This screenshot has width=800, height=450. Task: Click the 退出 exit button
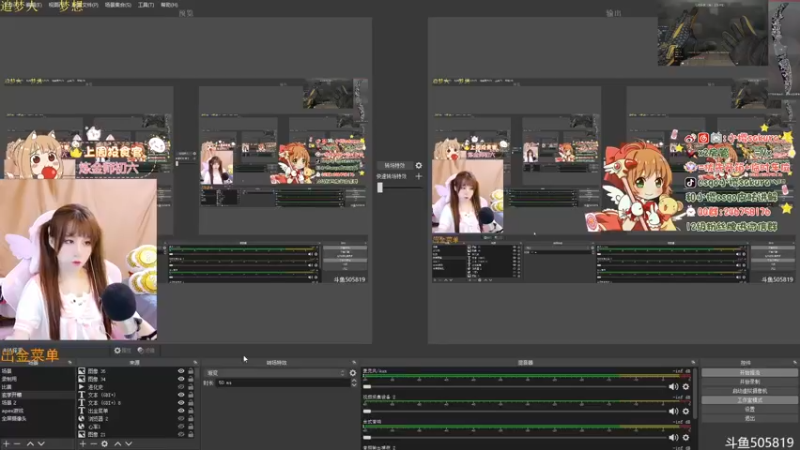(749, 418)
